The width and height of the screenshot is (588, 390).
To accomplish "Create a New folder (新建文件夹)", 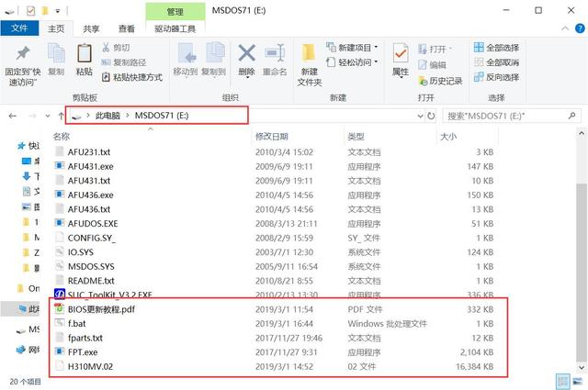I will point(309,65).
